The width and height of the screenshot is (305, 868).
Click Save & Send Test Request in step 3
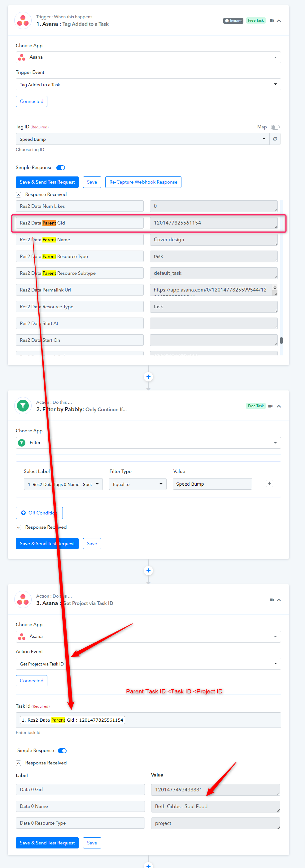pyautogui.click(x=47, y=843)
